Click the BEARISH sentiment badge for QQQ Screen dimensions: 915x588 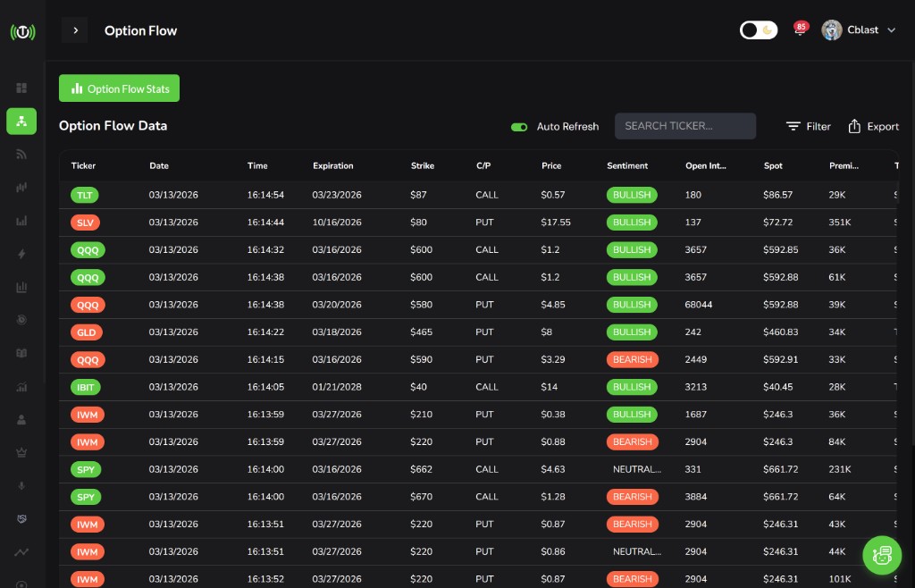click(x=632, y=359)
